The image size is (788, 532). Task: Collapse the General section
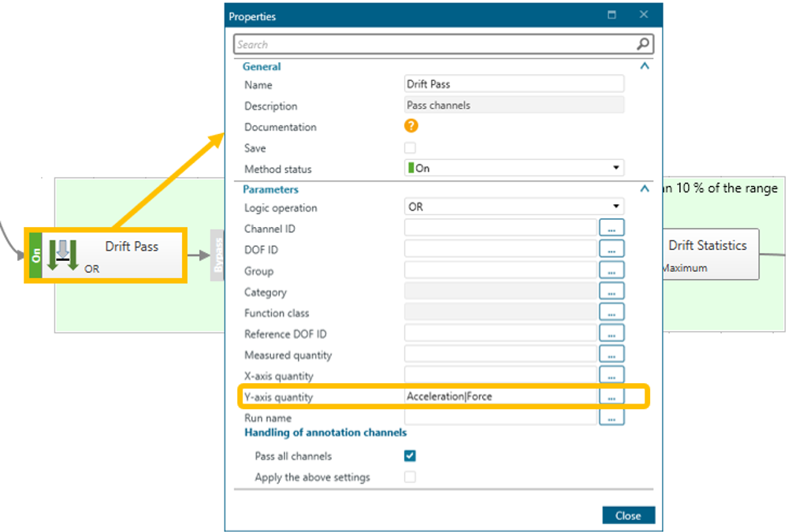point(645,67)
